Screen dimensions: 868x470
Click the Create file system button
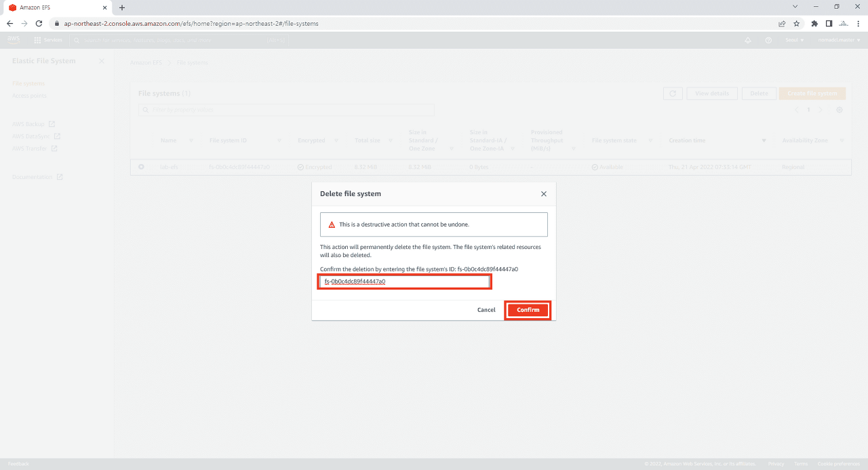click(812, 94)
